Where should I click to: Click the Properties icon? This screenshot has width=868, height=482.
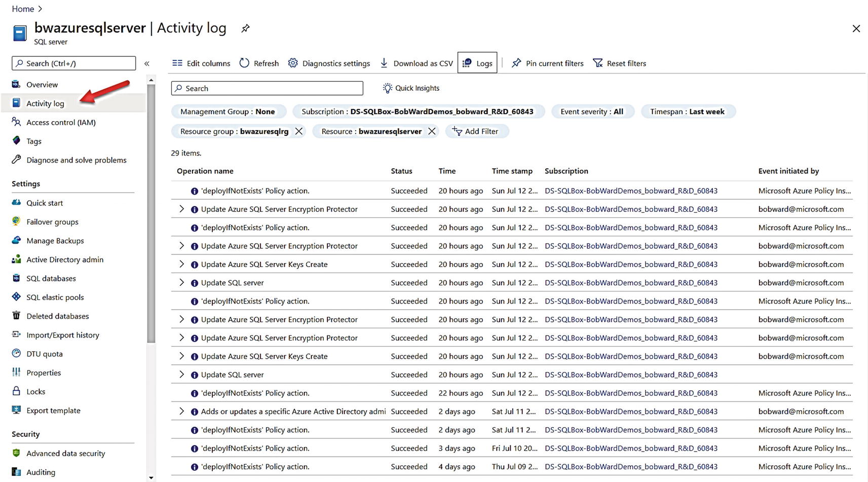tap(16, 372)
